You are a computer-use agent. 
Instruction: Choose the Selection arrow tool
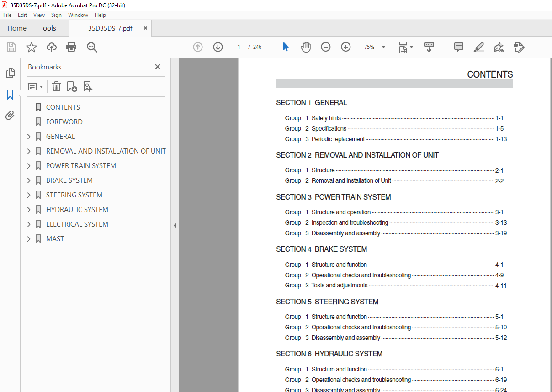click(286, 47)
